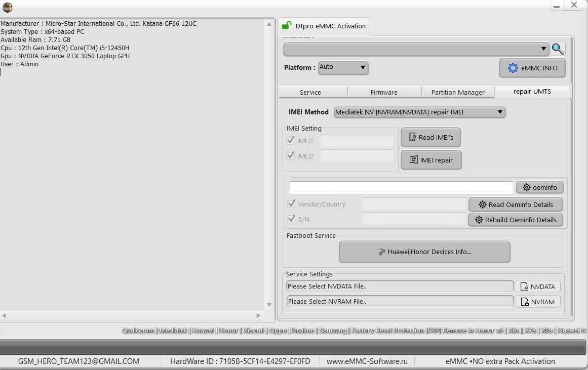Viewport: 588px width, 370px height.
Task: Click log panel scroll down arrow
Action: [x=269, y=305]
